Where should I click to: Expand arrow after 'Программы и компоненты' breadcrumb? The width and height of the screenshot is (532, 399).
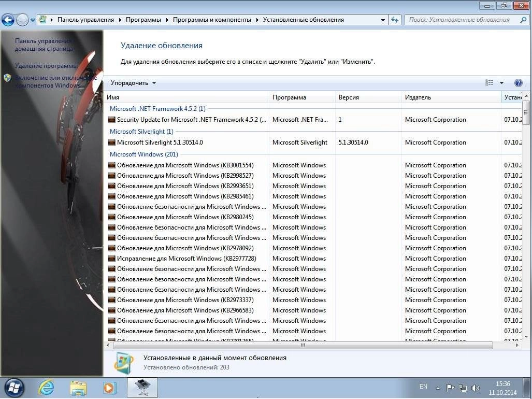(257, 20)
